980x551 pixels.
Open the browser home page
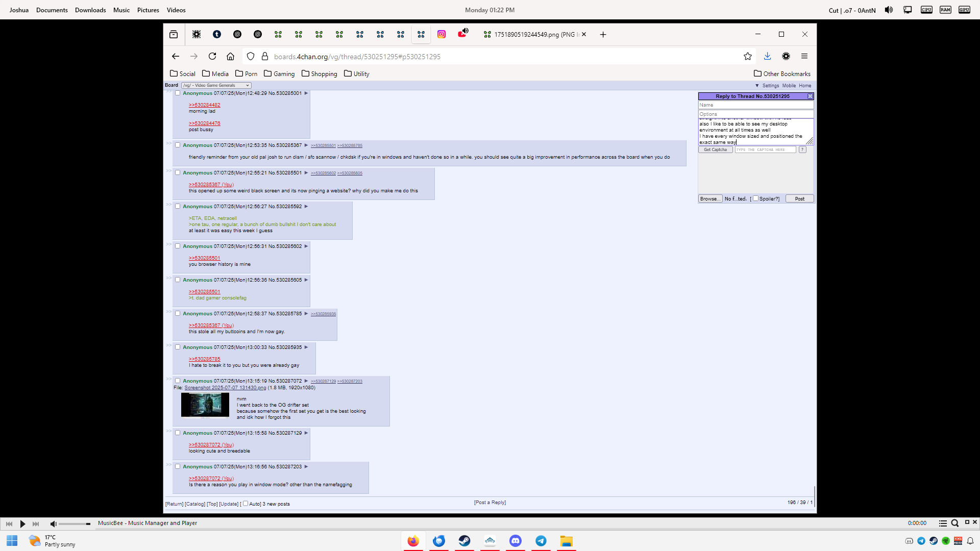click(x=231, y=57)
